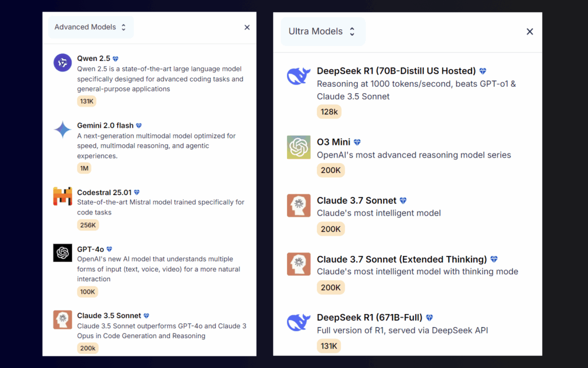Choose the O3 Mini model name
Image resolution: width=588 pixels, height=368 pixels.
[334, 142]
